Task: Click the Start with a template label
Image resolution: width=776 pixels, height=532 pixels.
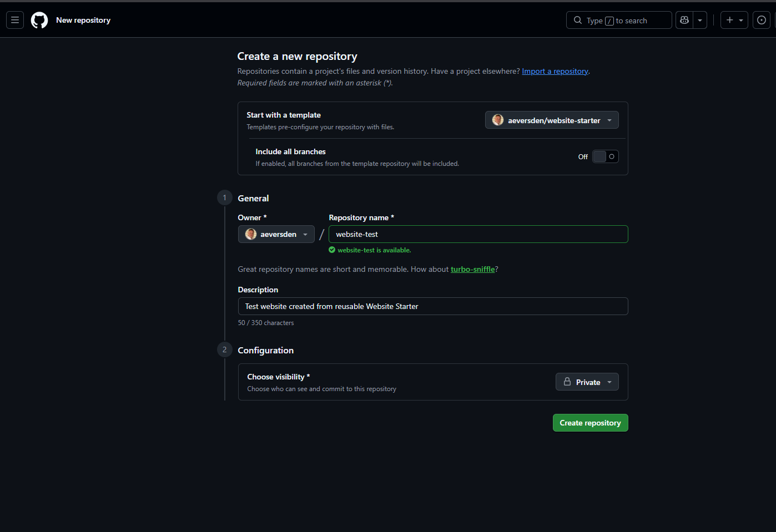Action: 284,115
